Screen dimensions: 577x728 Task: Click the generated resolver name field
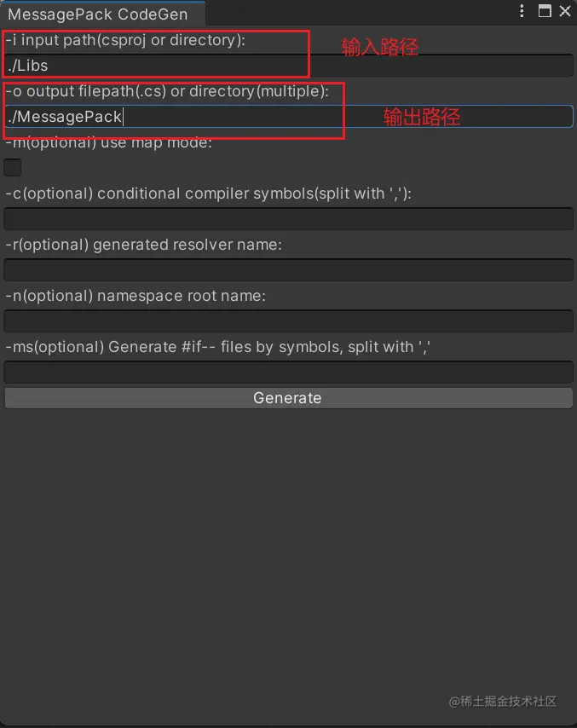tap(287, 269)
